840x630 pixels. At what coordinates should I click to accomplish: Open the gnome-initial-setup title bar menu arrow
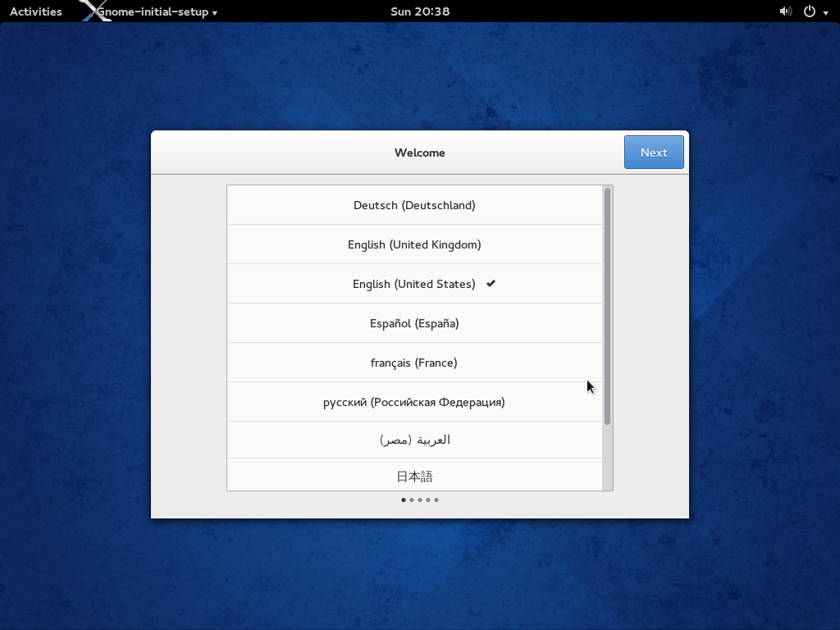(214, 11)
